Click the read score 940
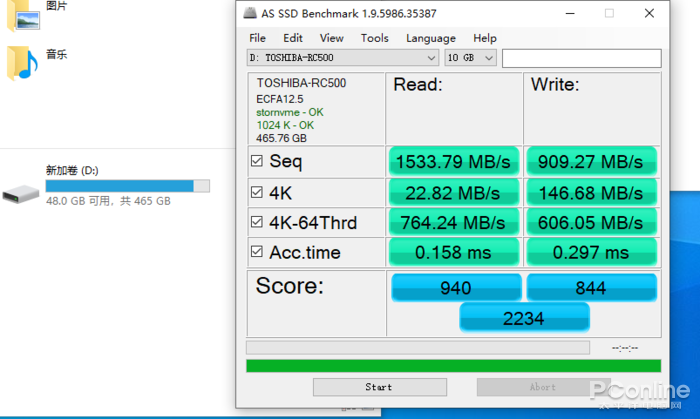This screenshot has width=700, height=419. pyautogui.click(x=456, y=288)
